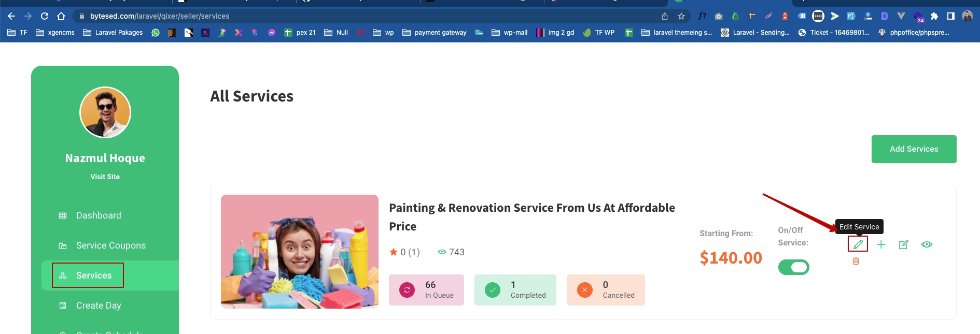Reload the page with browser refresh icon
This screenshot has height=334, width=980.
45,16
